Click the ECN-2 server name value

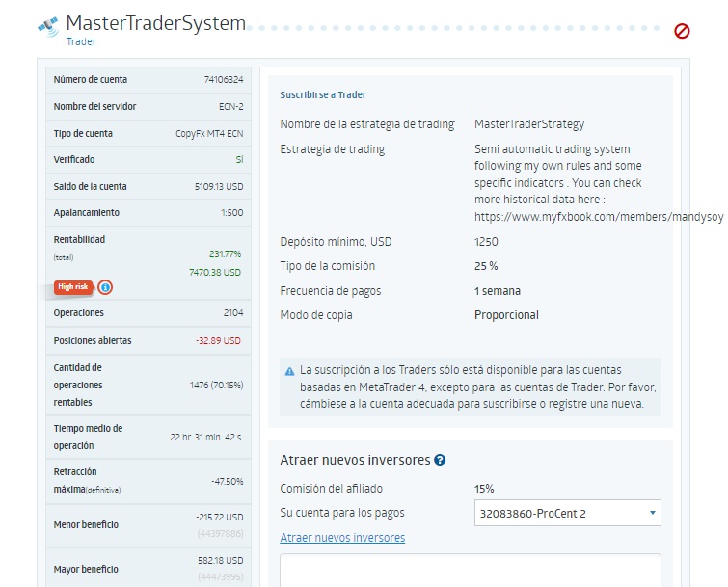231,107
